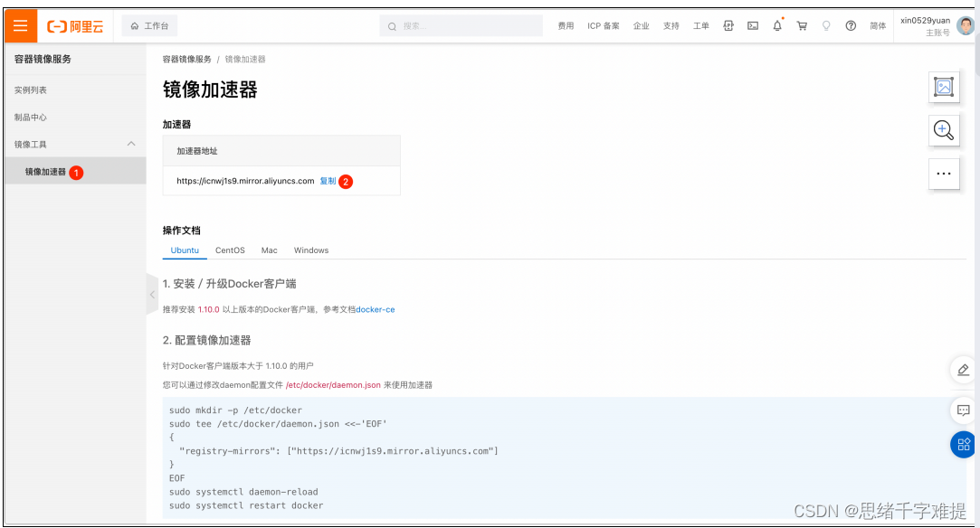
Task: Select 实例列表 in sidebar
Action: pyautogui.click(x=31, y=90)
